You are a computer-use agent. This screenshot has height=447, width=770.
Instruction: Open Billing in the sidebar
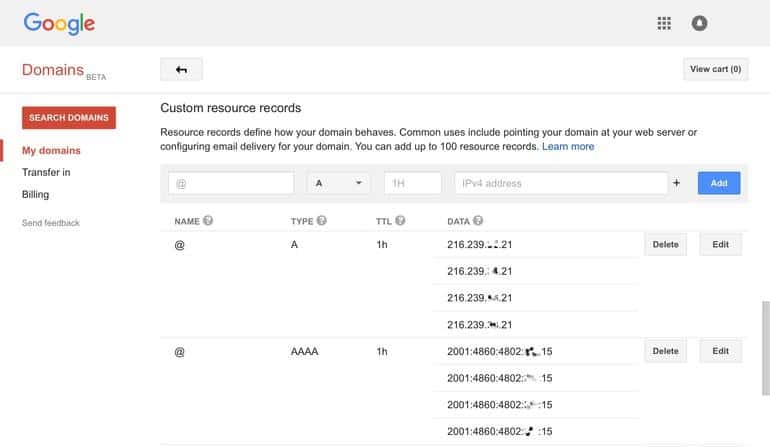click(x=35, y=195)
